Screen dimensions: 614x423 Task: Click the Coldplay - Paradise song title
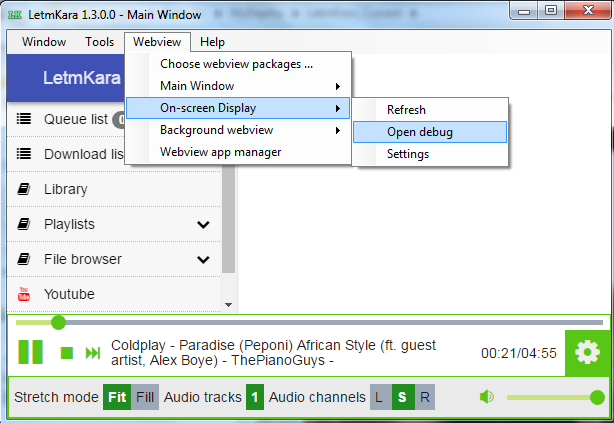point(273,352)
